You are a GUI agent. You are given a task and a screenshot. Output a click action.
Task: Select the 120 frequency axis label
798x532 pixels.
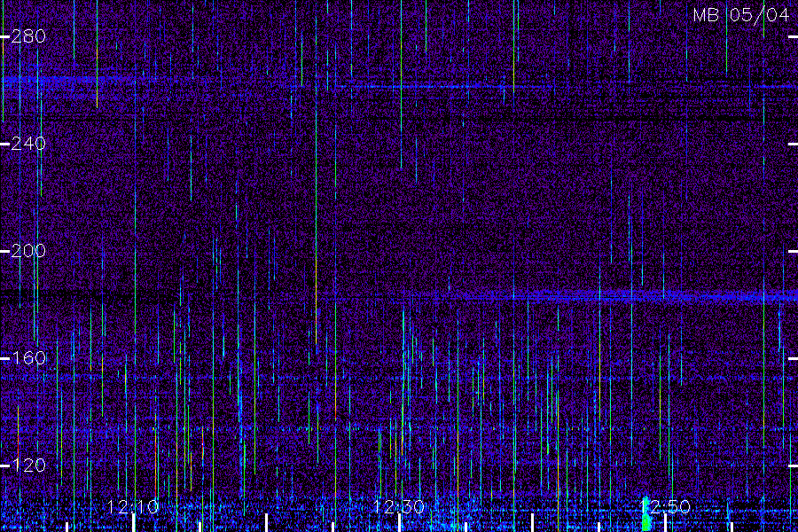[x=28, y=465]
